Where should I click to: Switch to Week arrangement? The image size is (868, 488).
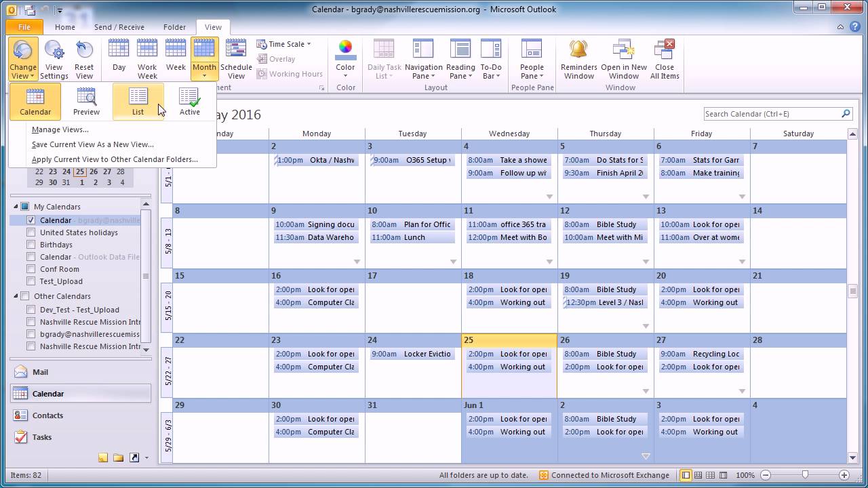176,56
